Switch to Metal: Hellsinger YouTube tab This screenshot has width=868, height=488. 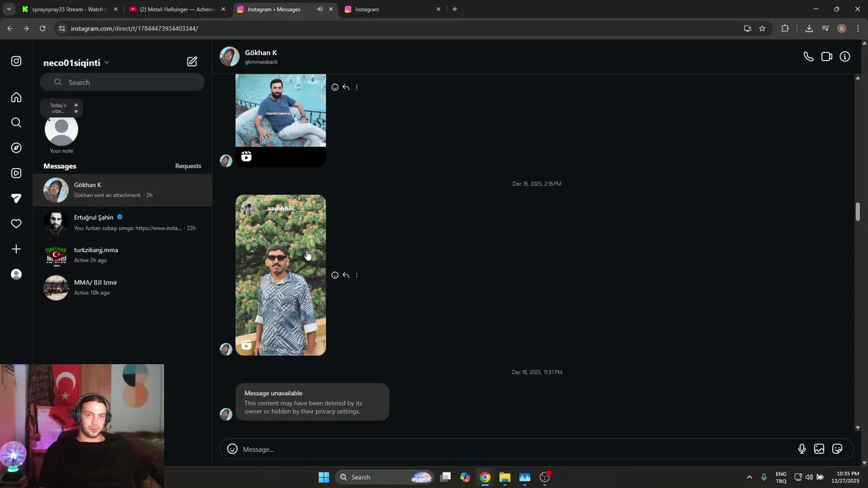click(178, 9)
